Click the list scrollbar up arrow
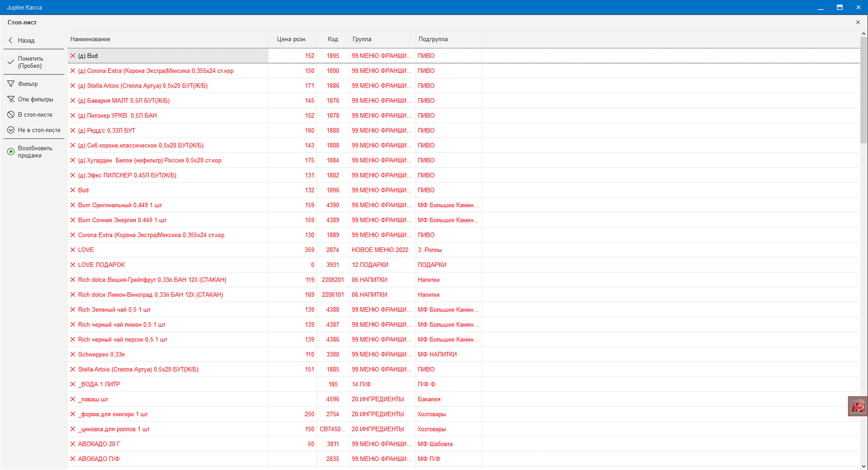This screenshot has width=868, height=470. point(863,34)
